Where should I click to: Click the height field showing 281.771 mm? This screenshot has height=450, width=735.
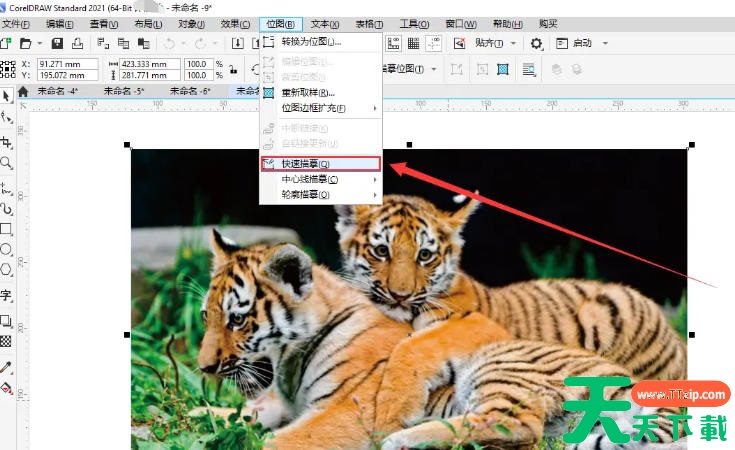150,75
